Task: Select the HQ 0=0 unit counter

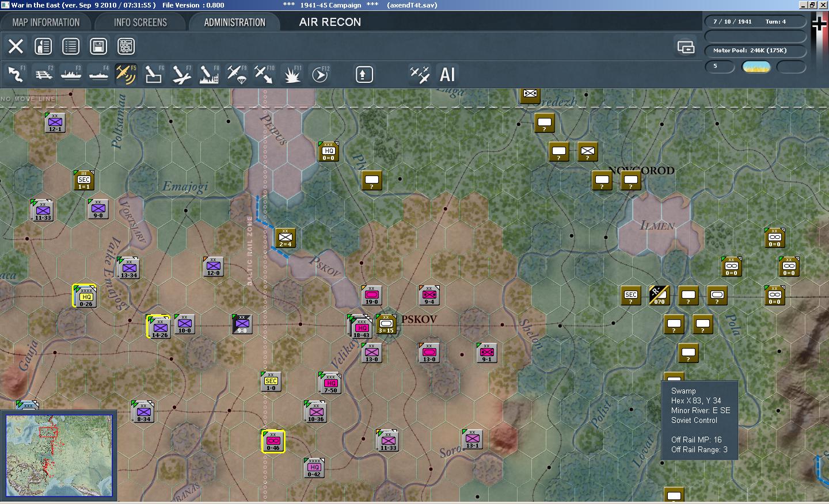Action: point(328,151)
